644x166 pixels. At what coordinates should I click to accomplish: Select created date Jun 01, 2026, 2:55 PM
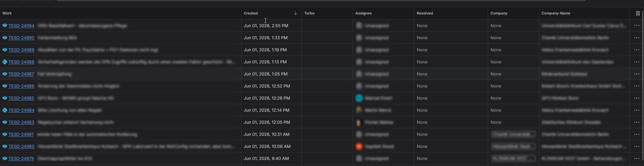[x=266, y=26]
